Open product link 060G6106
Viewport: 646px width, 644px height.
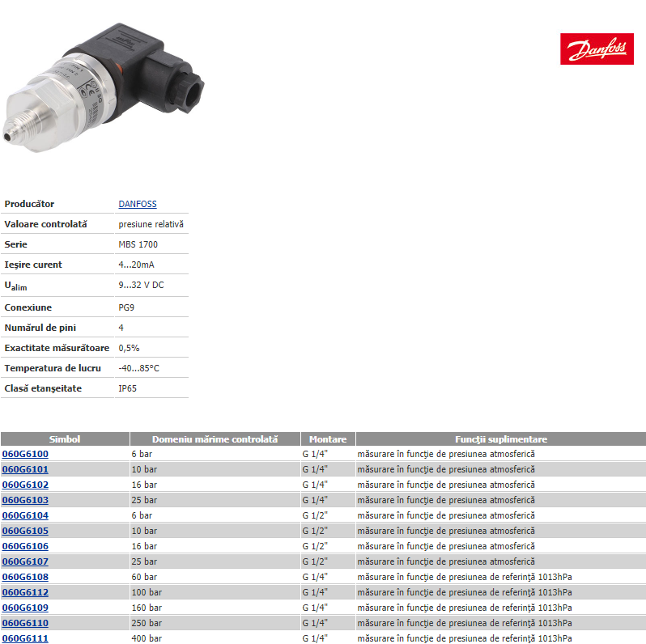coord(25,546)
